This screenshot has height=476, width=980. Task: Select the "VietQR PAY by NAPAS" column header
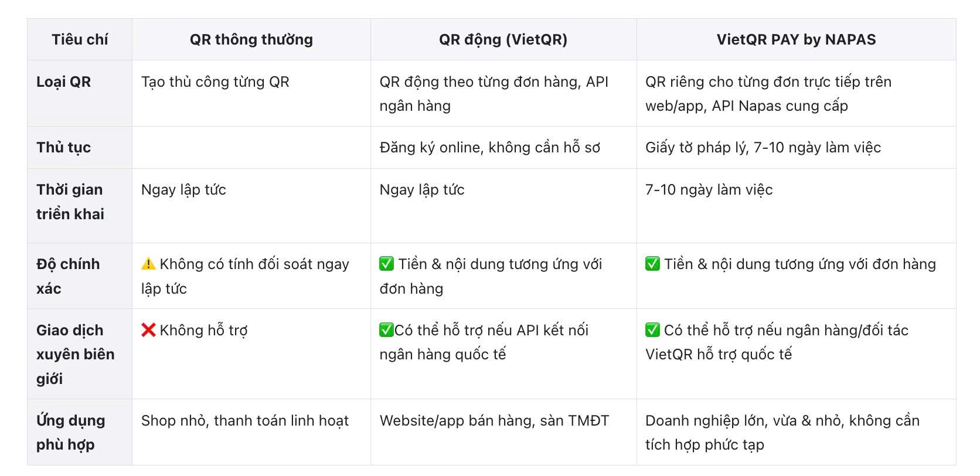[796, 40]
